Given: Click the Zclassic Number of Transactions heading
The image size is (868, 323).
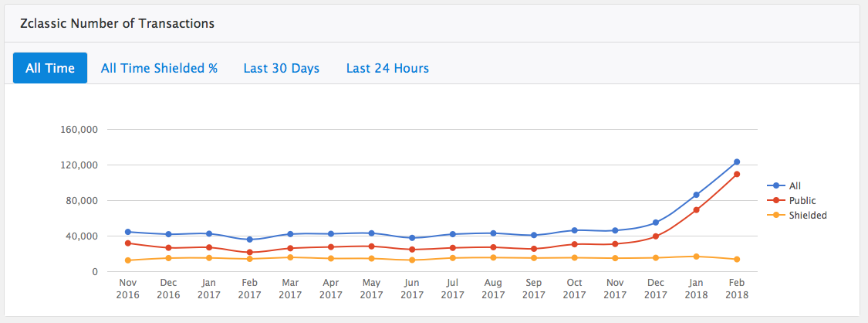Looking at the screenshot, I should [x=117, y=24].
